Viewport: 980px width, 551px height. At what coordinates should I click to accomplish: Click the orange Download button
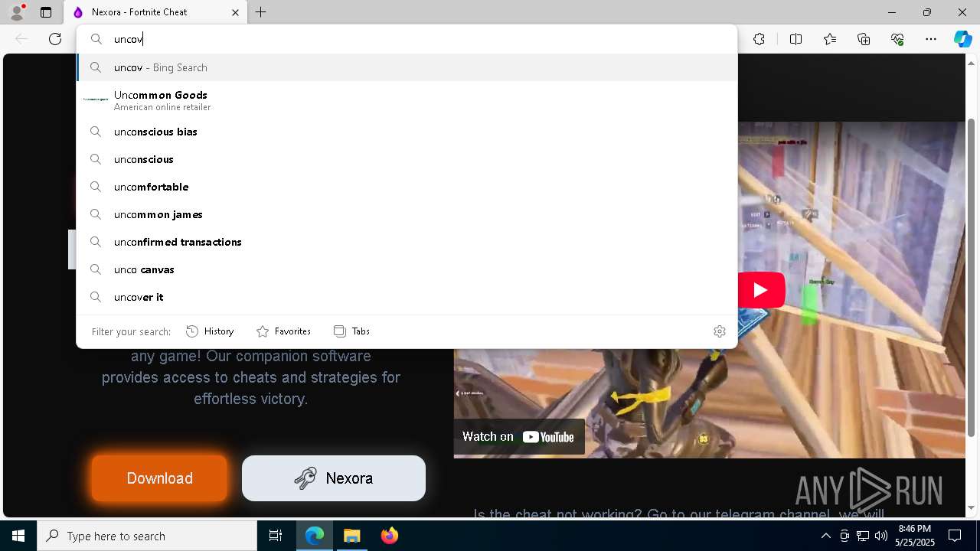tap(159, 478)
